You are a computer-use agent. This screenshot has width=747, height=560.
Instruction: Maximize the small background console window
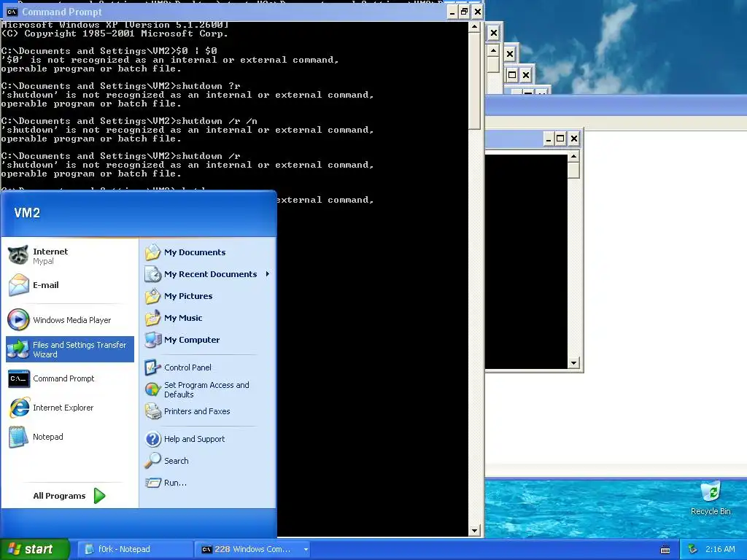(x=561, y=139)
